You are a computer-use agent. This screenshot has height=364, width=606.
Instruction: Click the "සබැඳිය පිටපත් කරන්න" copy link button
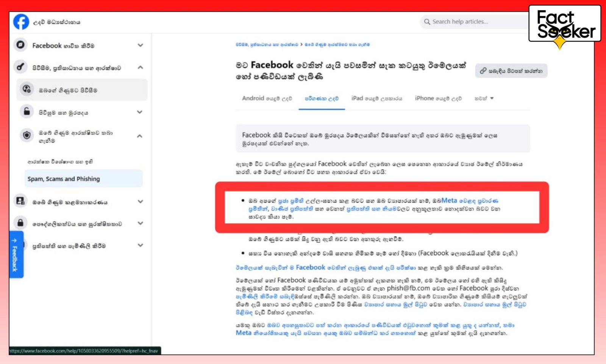pos(511,71)
